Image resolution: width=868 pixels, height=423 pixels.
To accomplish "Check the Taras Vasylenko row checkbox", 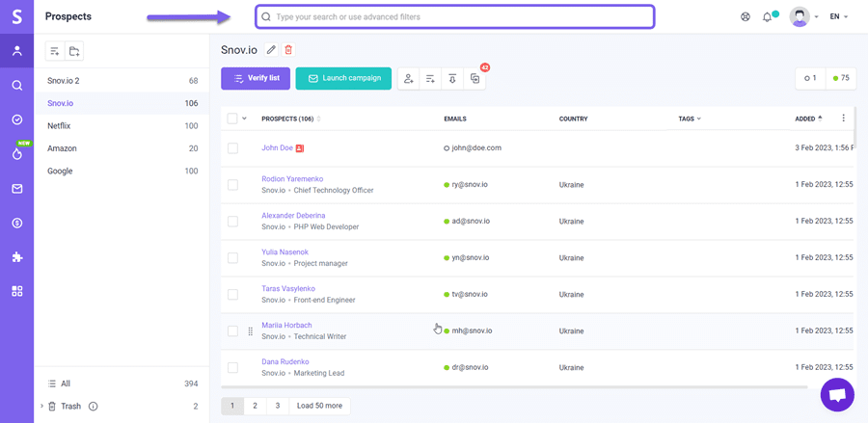I will pos(232,294).
